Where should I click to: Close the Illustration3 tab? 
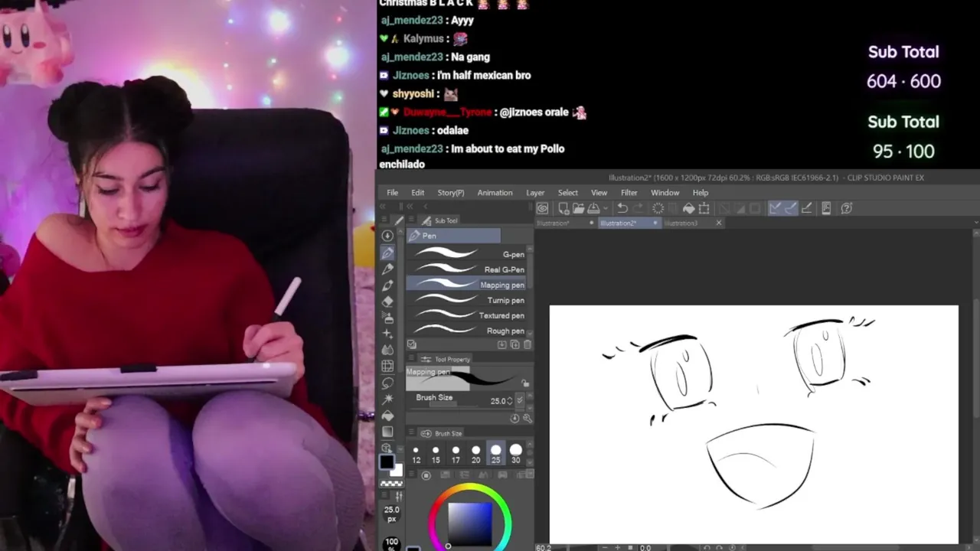tap(719, 223)
